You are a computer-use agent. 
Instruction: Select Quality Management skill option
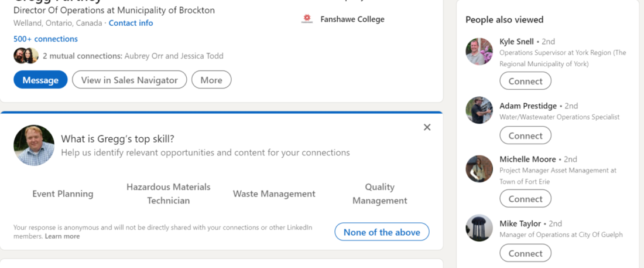coord(379,194)
